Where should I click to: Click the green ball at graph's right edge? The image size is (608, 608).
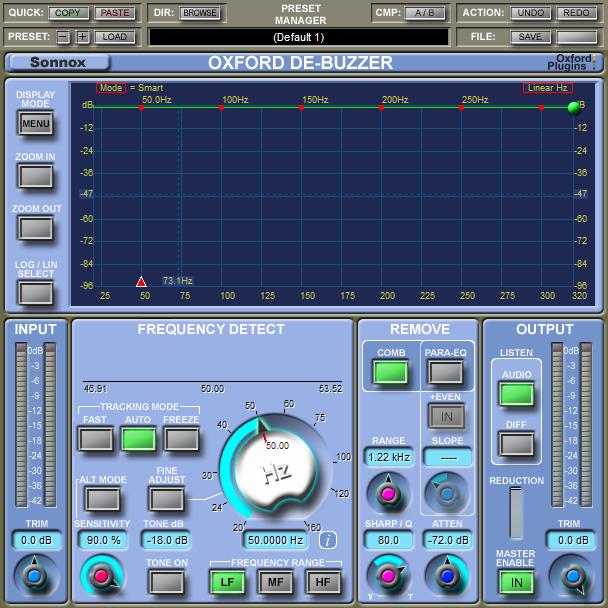[x=573, y=108]
